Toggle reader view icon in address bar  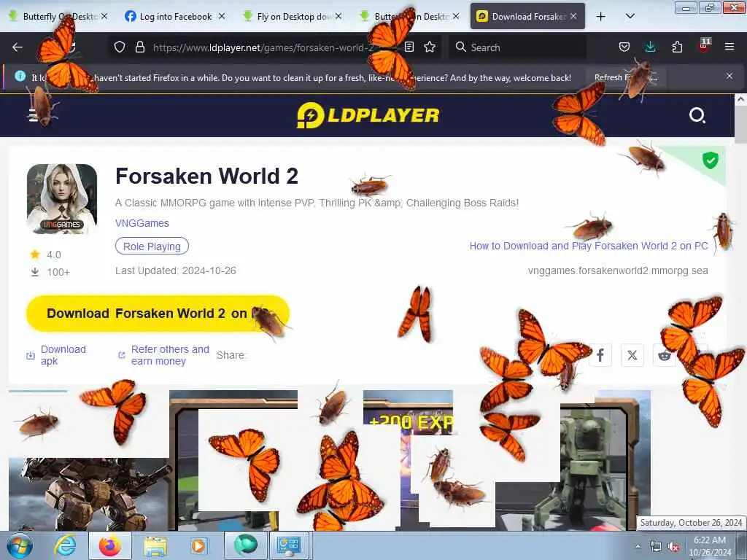(409, 47)
